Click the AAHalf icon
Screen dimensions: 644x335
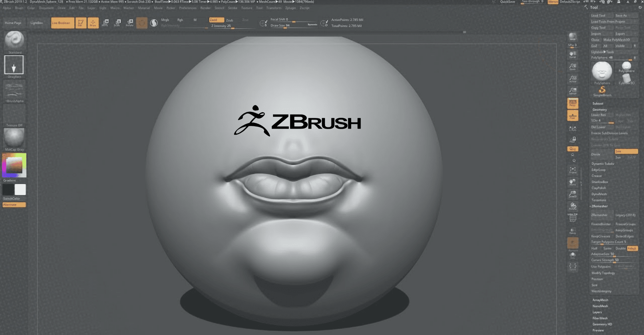point(573,91)
